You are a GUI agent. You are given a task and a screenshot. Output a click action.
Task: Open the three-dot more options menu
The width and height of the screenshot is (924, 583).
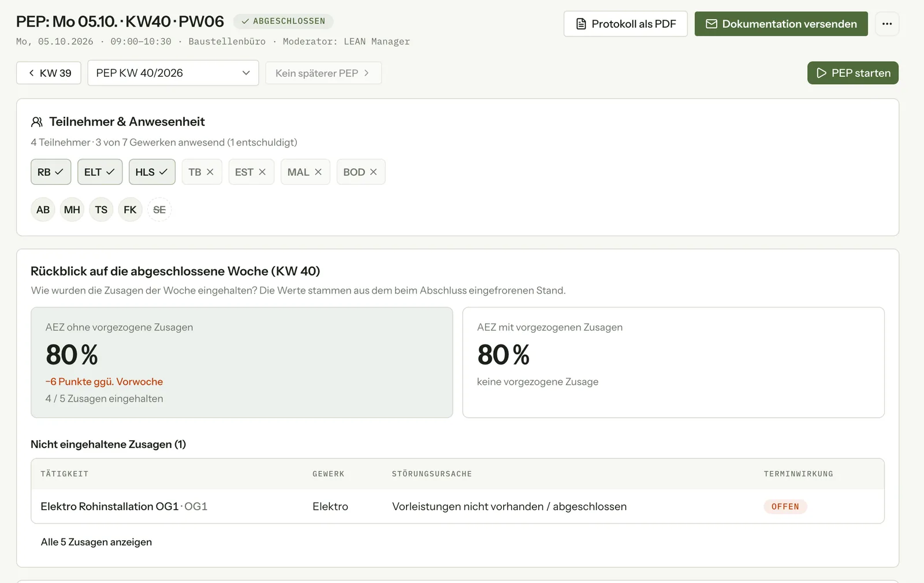pyautogui.click(x=887, y=24)
